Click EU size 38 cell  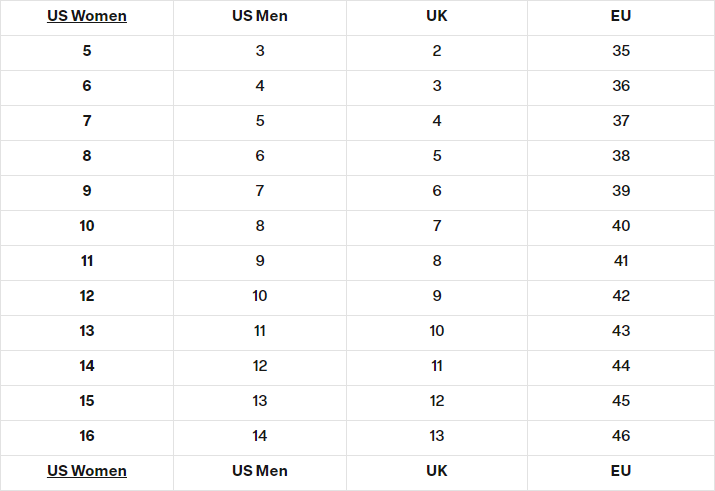621,156
